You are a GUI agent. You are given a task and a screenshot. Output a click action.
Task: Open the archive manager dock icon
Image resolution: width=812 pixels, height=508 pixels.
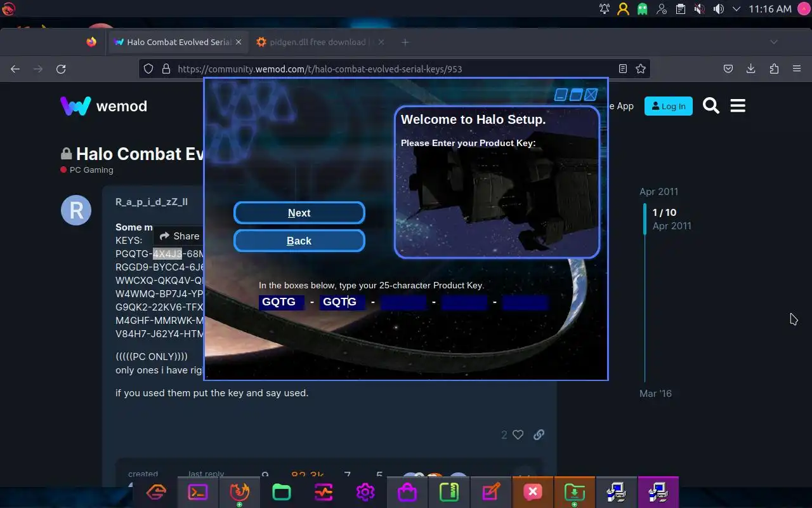point(449,492)
